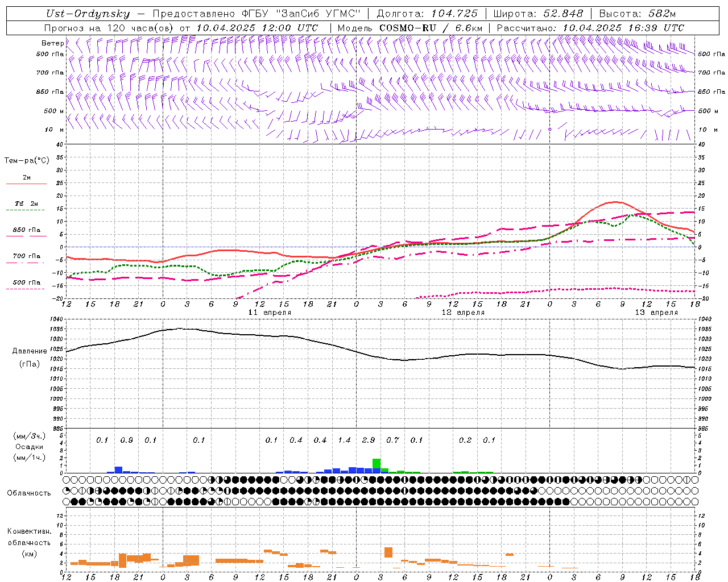Click the Облачность cloud cover label
This screenshot has width=728, height=582.
point(29,493)
